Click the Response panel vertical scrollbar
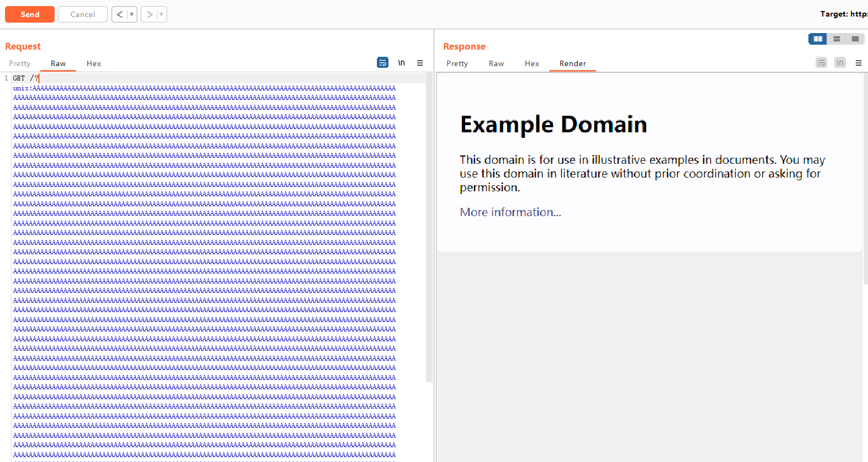 865,179
